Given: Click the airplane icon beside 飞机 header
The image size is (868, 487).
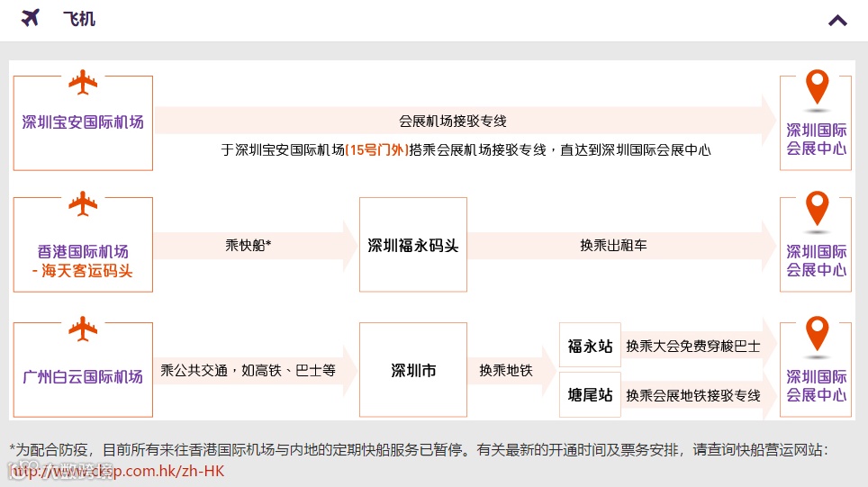Looking at the screenshot, I should tap(31, 18).
